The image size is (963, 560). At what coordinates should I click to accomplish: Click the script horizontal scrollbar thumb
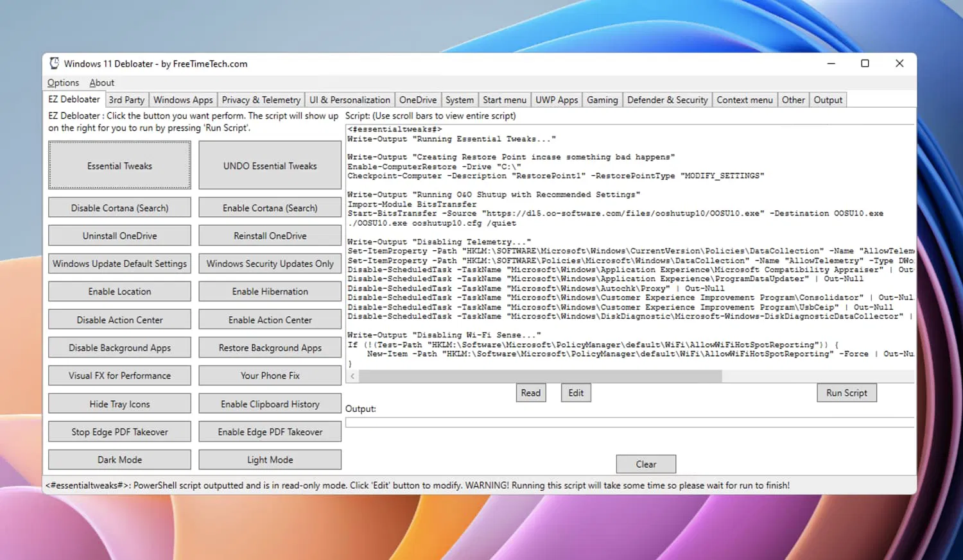pyautogui.click(x=541, y=377)
